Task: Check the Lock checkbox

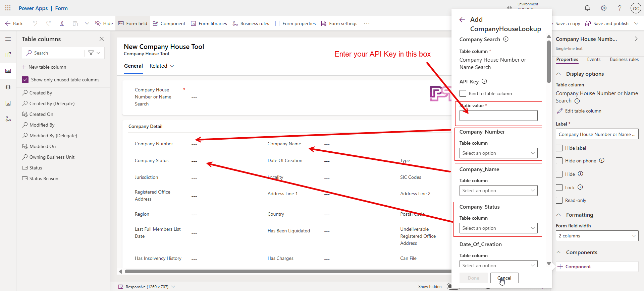Action: point(559,188)
